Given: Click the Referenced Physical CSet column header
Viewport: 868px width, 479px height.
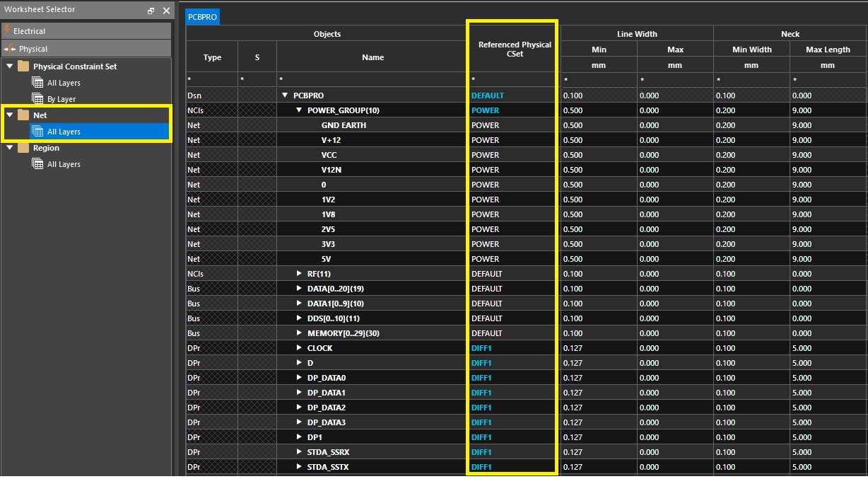Looking at the screenshot, I should [514, 49].
